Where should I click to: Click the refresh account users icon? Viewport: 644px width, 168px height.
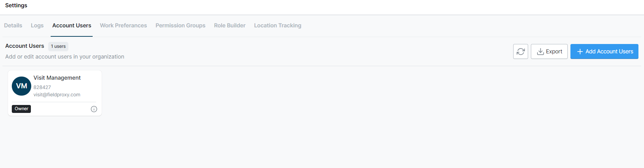point(520,52)
